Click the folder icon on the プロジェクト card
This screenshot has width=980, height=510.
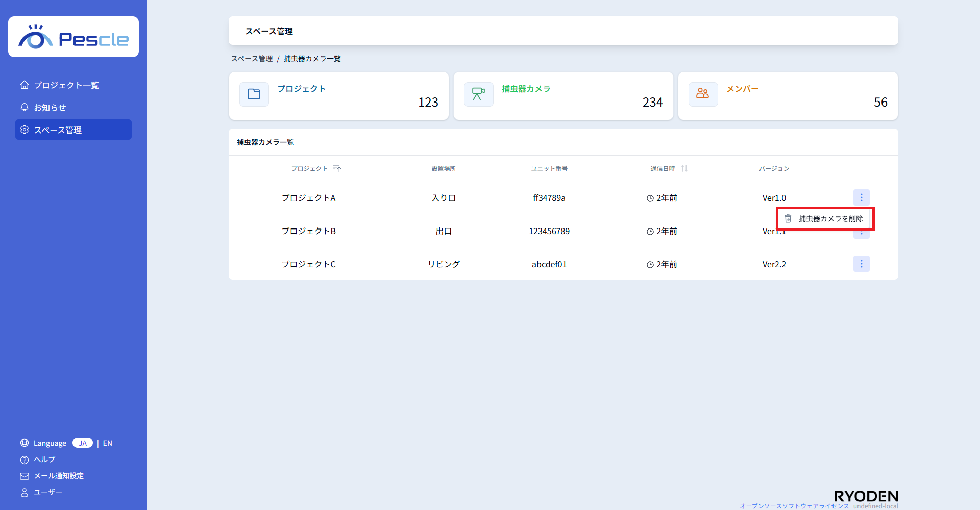tap(254, 94)
